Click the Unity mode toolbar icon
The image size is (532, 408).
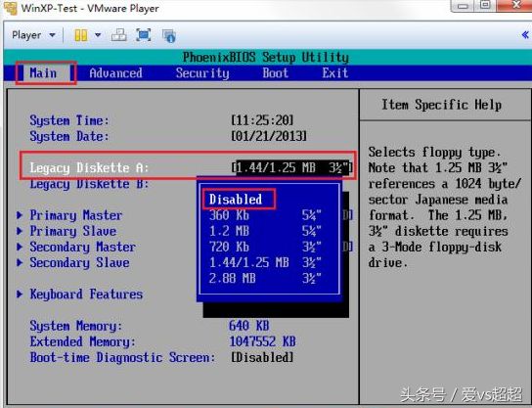click(168, 35)
